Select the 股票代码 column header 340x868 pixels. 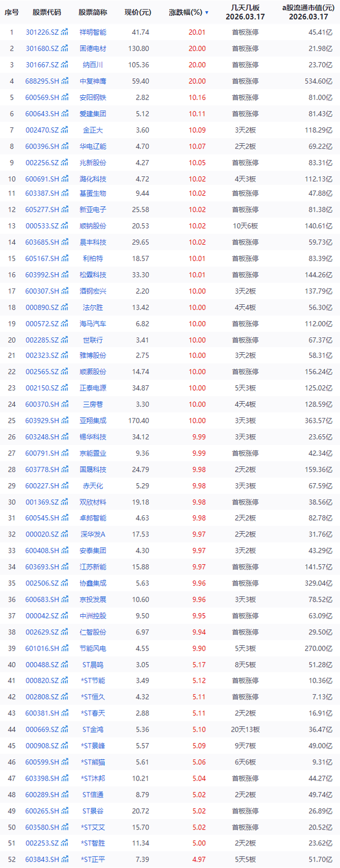point(46,12)
